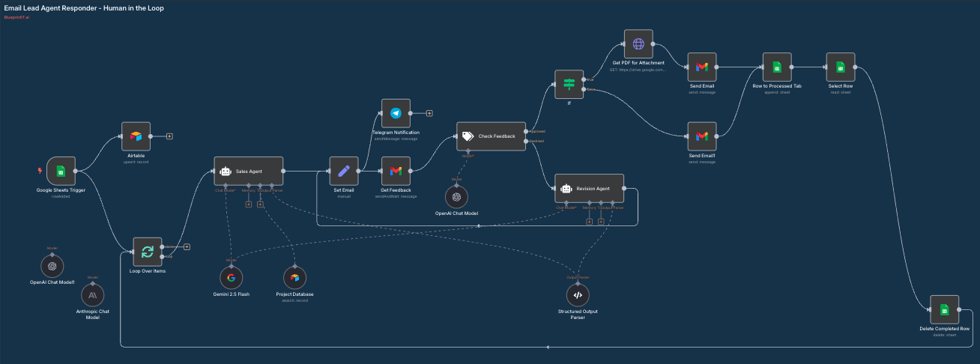This screenshot has width=980, height=364.
Task: Select the Loop Over Items node
Action: [148, 252]
